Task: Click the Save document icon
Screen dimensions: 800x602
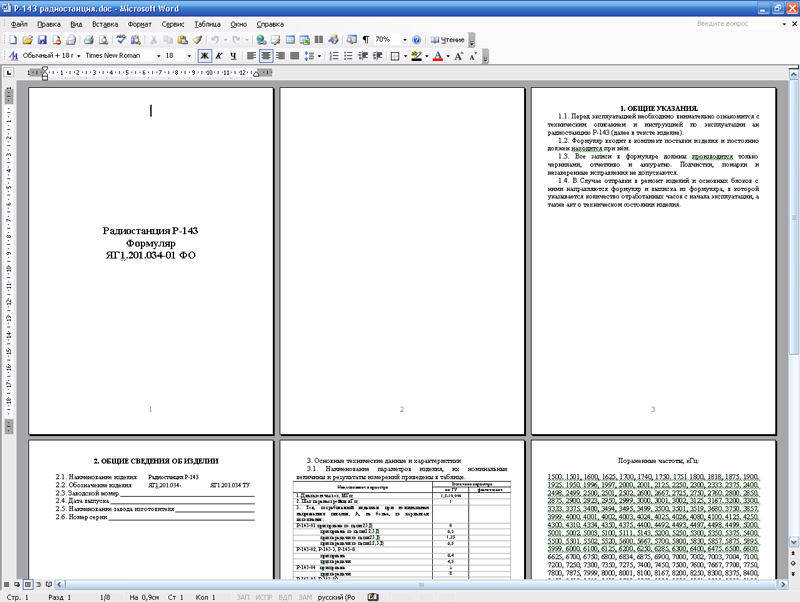Action: click(x=42, y=40)
